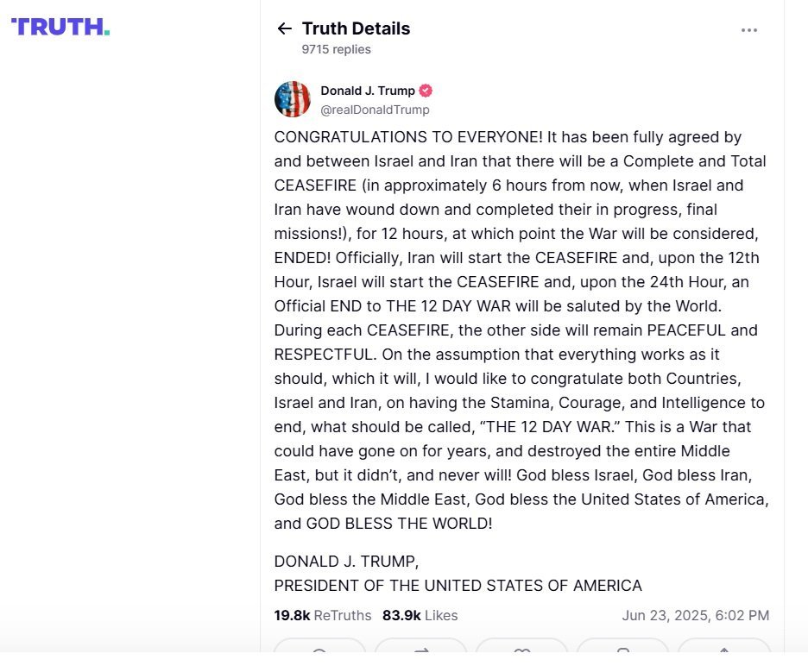This screenshot has height=672, width=808.
Task: Open the Donald J. Trump display name
Action: 368,91
